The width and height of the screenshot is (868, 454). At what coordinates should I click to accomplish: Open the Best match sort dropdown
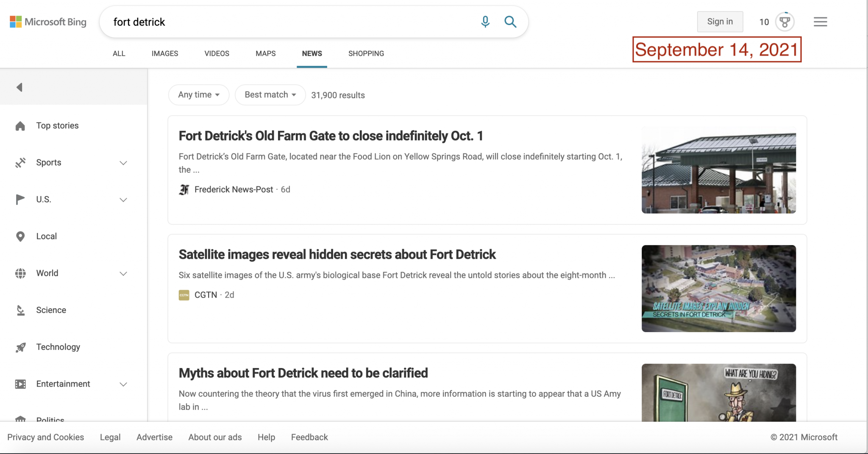tap(270, 95)
